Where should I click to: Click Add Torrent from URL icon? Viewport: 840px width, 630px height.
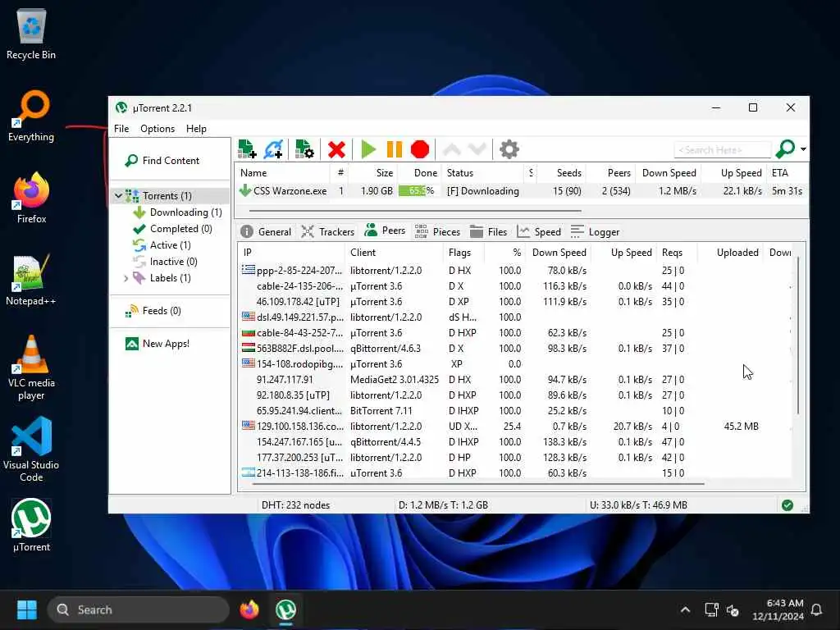click(x=273, y=149)
